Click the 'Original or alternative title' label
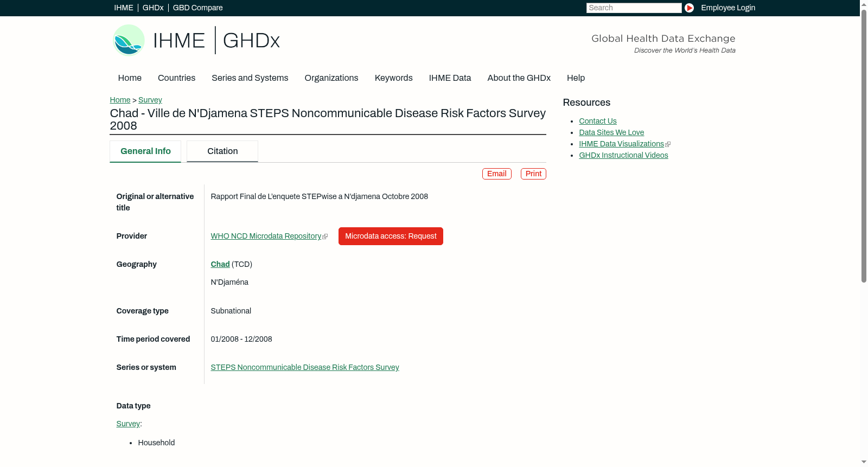The height and width of the screenshot is (467, 868). tap(155, 202)
